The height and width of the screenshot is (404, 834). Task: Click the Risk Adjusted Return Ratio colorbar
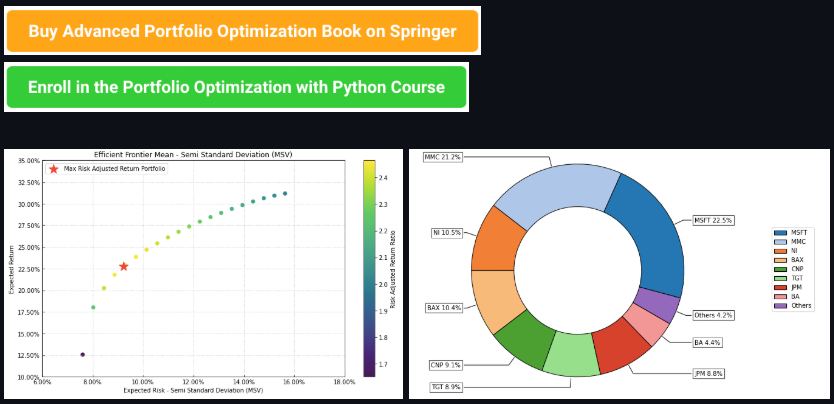[x=369, y=268]
